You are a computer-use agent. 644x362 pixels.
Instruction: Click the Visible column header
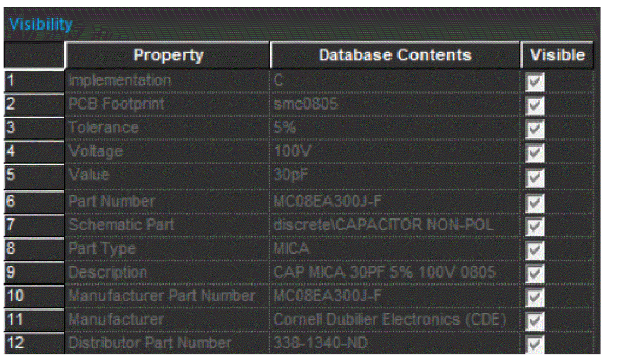pos(558,55)
